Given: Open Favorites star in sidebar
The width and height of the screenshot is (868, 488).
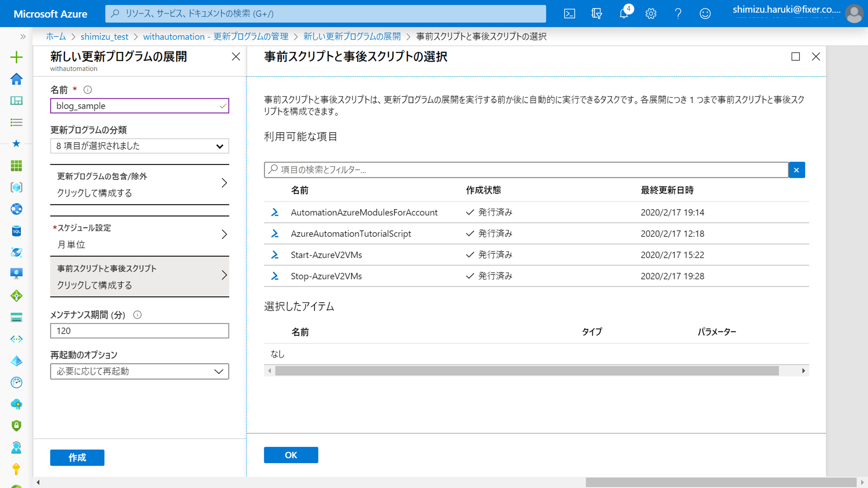Looking at the screenshot, I should [x=16, y=144].
